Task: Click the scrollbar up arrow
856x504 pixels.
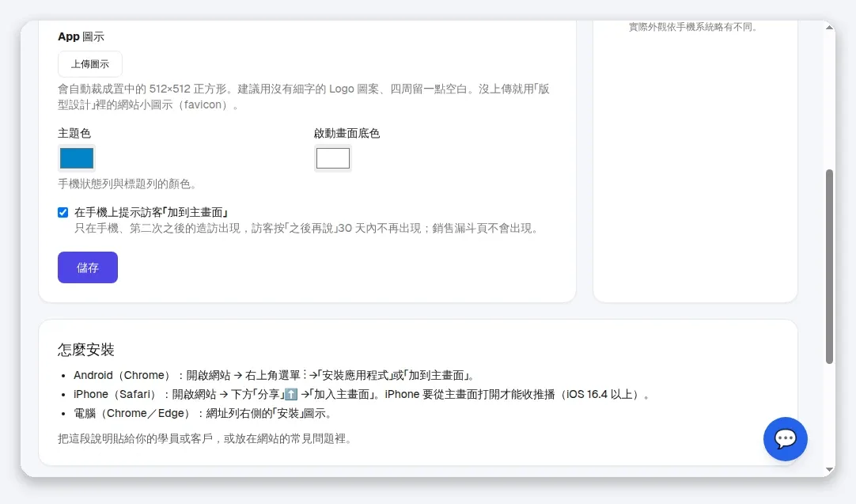Action: click(x=830, y=28)
